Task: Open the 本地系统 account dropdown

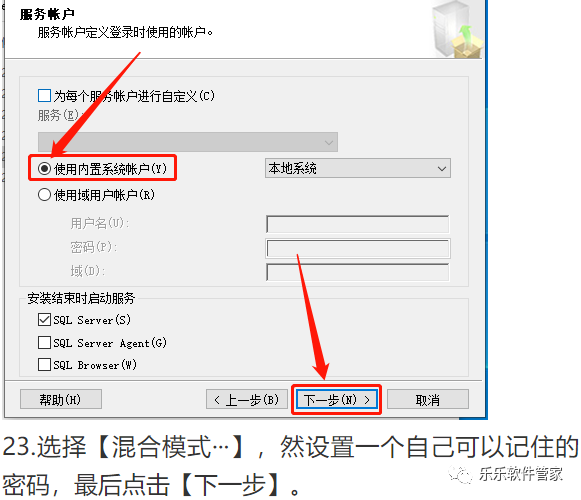Action: pos(358,168)
